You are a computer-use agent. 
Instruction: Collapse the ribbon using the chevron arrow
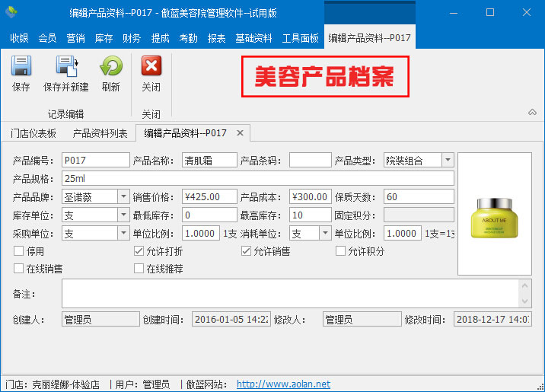(532, 113)
